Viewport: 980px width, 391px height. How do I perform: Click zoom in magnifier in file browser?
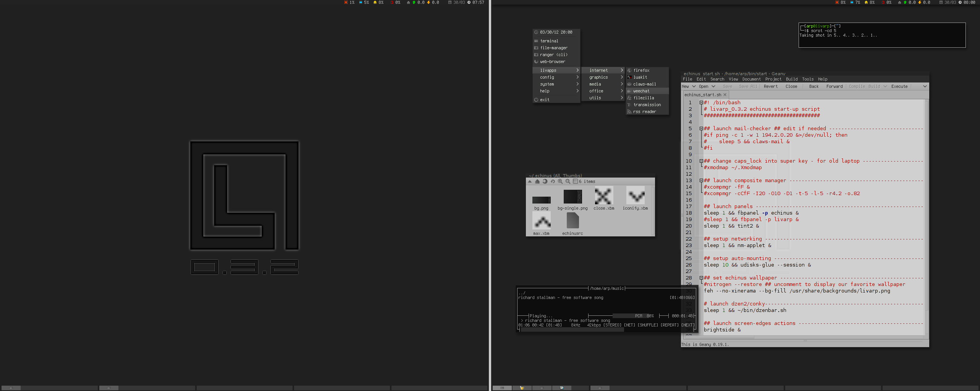point(560,181)
